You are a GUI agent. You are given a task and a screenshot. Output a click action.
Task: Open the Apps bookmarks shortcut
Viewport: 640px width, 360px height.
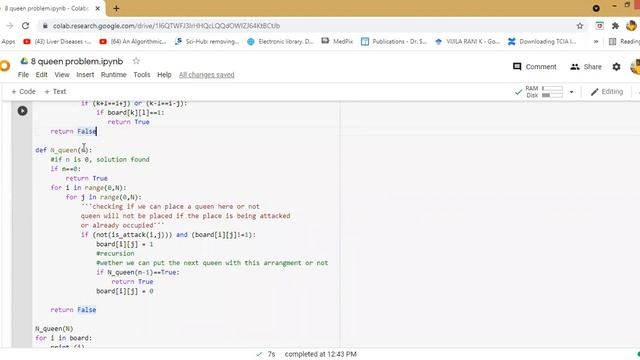click(x=8, y=41)
